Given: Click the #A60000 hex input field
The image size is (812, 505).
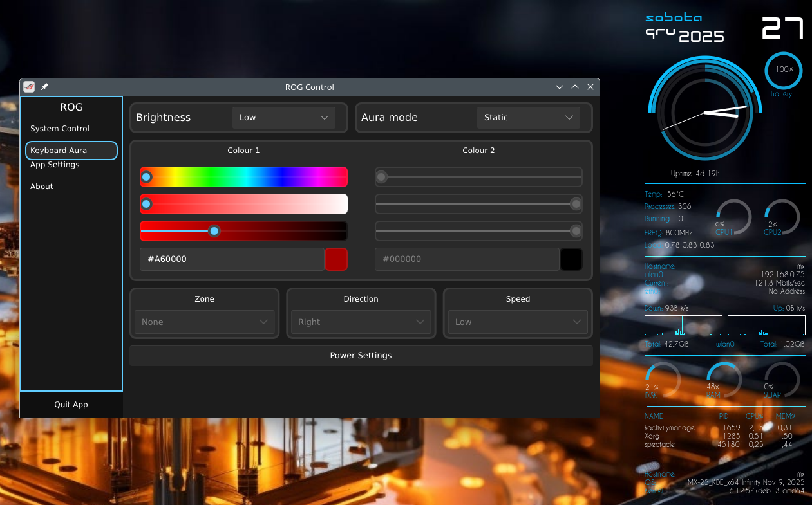Looking at the screenshot, I should coord(232,259).
